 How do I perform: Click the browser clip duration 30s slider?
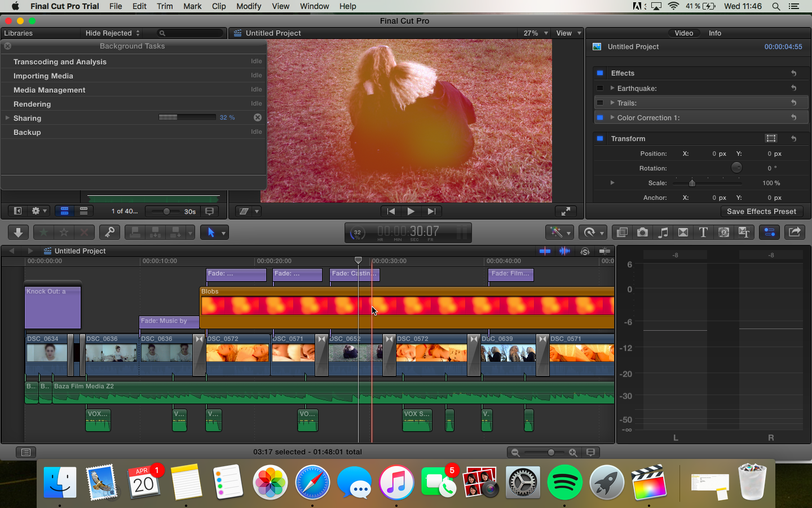point(166,211)
